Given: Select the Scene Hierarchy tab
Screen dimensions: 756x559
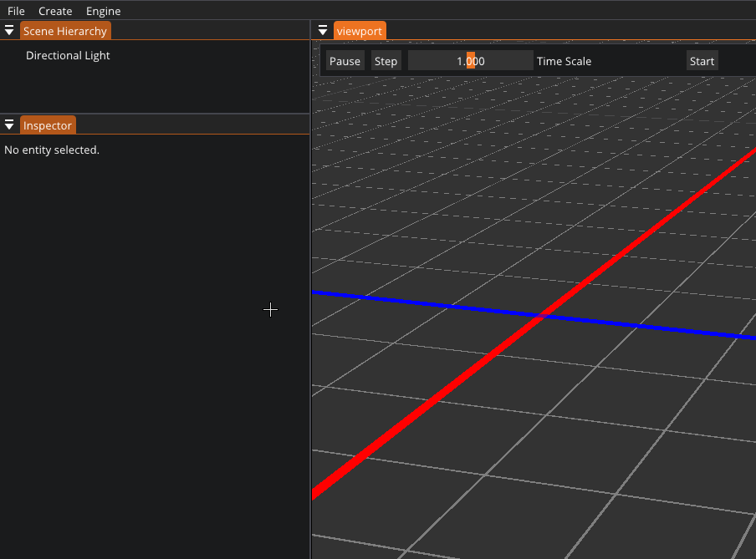Looking at the screenshot, I should 65,31.
